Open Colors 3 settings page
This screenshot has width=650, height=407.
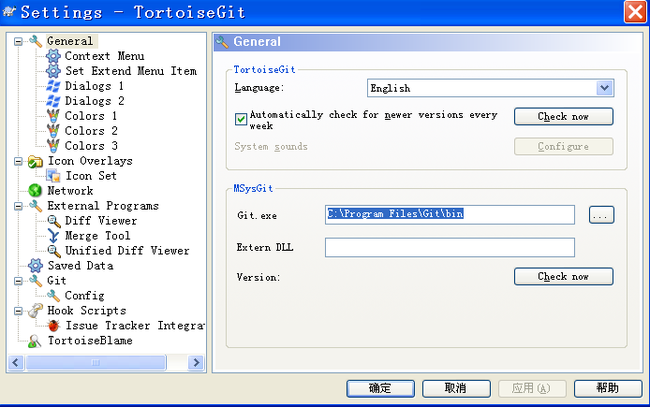(91, 146)
